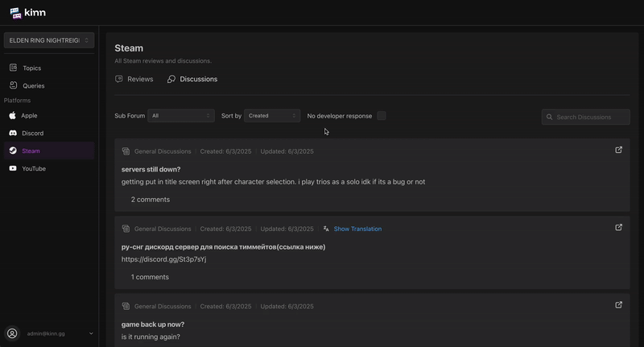Click 'All Steam reviews and discussions.' subtitle
This screenshot has width=644, height=347.
click(x=163, y=60)
